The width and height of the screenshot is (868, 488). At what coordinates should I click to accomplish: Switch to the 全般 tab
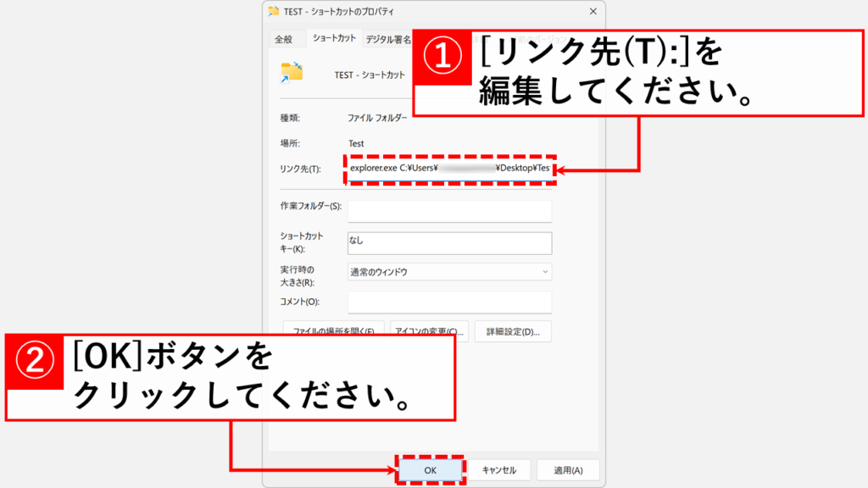[283, 39]
